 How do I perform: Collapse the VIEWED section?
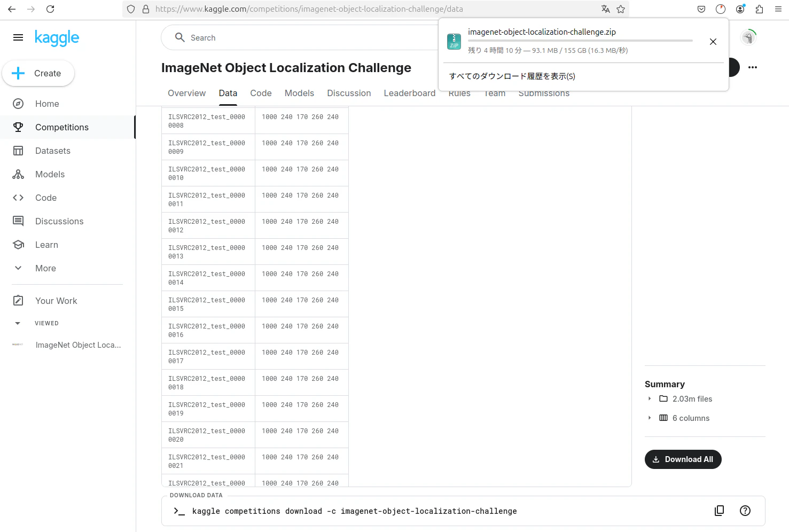18,323
